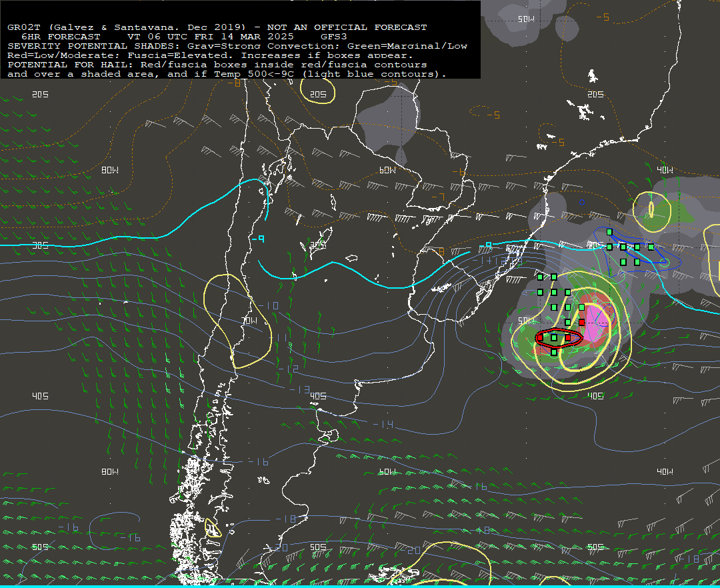Click the -11 temperature contour label
720x588 pixels.
(x=278, y=338)
